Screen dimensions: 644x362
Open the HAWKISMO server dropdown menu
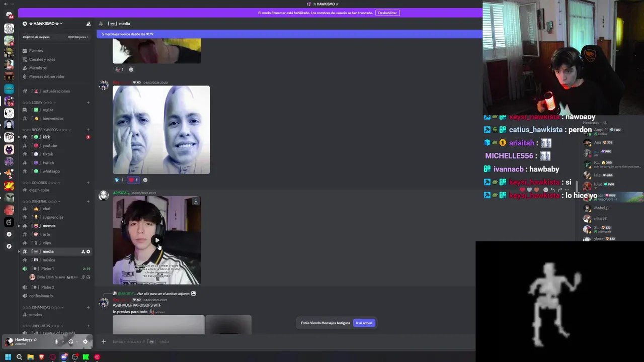(x=46, y=24)
